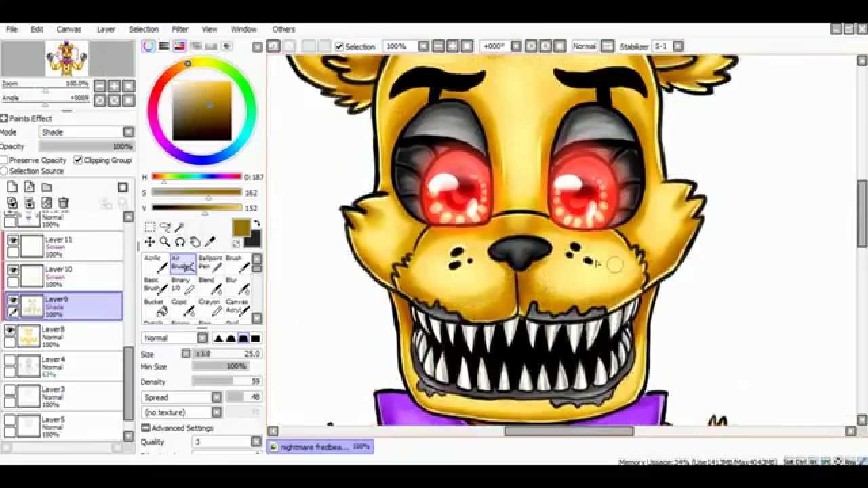Zoom out with minus button in navigator
Screen dimensions: 868x488
[100, 86]
